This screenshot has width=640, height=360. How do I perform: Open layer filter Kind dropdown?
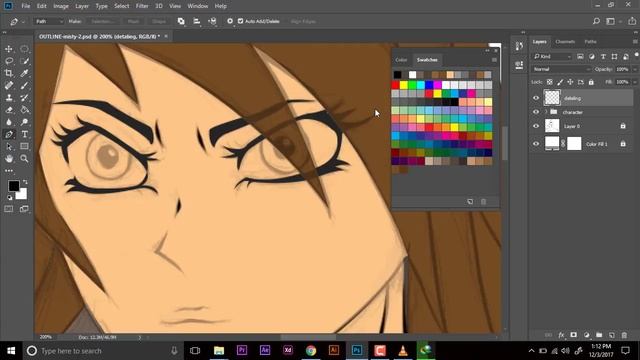point(553,56)
